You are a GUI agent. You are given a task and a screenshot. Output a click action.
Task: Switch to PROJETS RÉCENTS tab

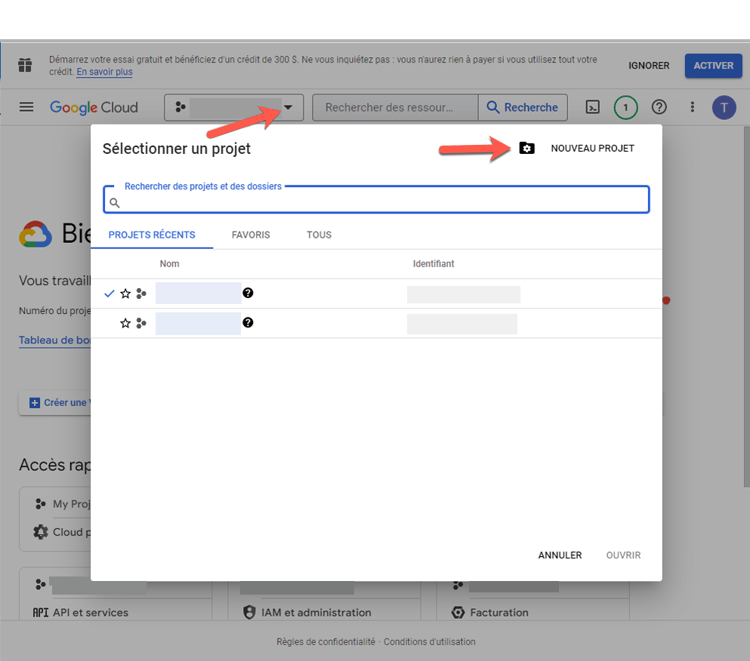[152, 235]
